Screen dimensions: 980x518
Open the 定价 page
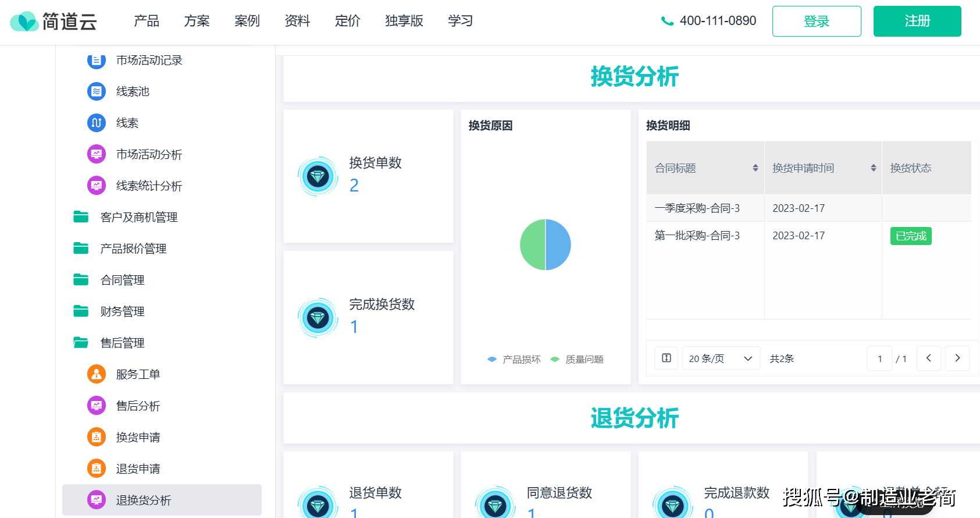pos(348,21)
